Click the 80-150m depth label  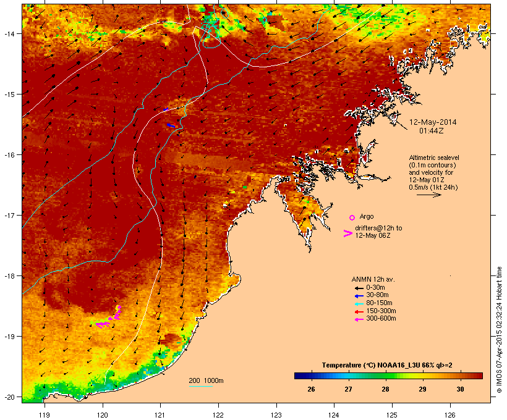[x=379, y=303]
